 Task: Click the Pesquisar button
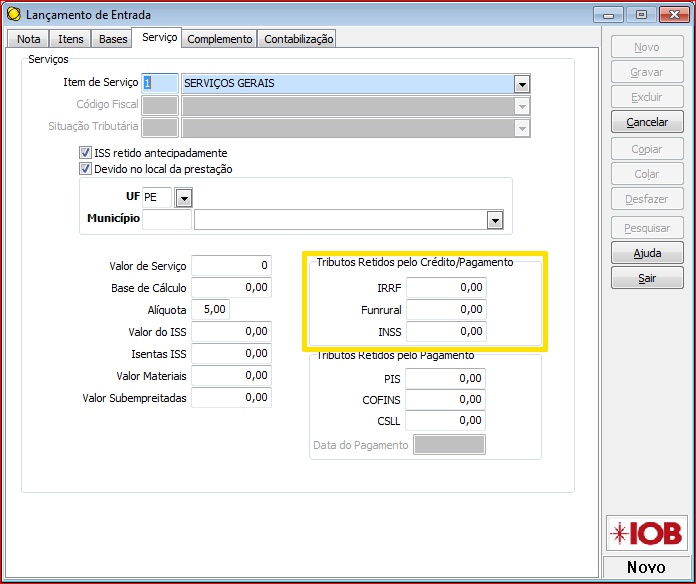click(647, 228)
